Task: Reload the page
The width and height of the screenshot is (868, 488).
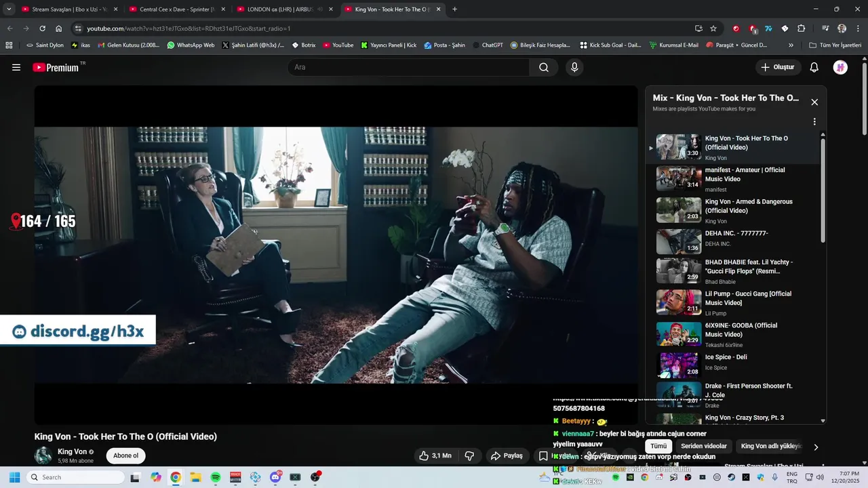Action: (42, 28)
